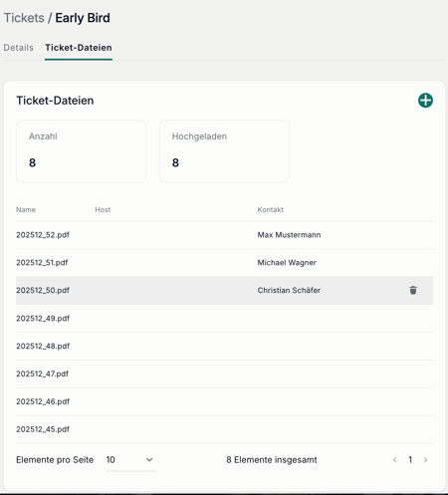The height and width of the screenshot is (495, 448).
Task: Go to next page arrow
Action: point(425,460)
